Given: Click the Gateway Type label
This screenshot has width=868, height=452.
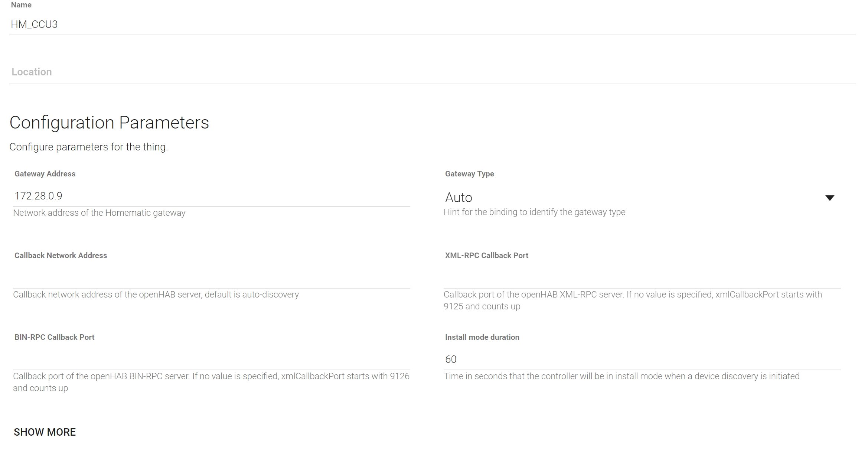Looking at the screenshot, I should (x=469, y=173).
